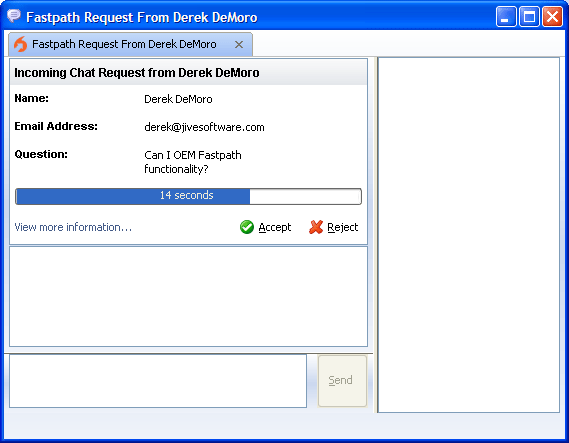Image resolution: width=569 pixels, height=443 pixels.
Task: Click the green Accept checkmark icon
Action: pyautogui.click(x=247, y=227)
